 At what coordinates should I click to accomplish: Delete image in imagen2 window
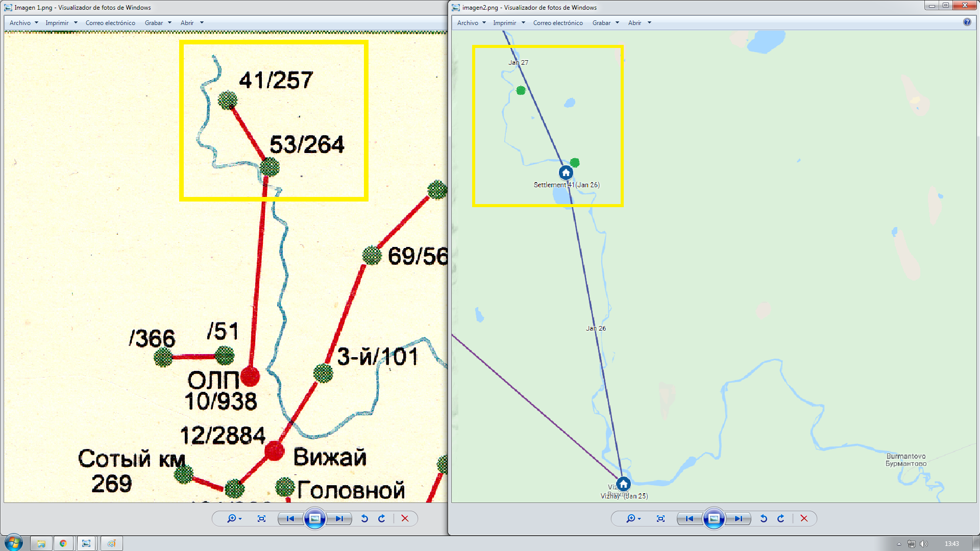click(x=804, y=518)
